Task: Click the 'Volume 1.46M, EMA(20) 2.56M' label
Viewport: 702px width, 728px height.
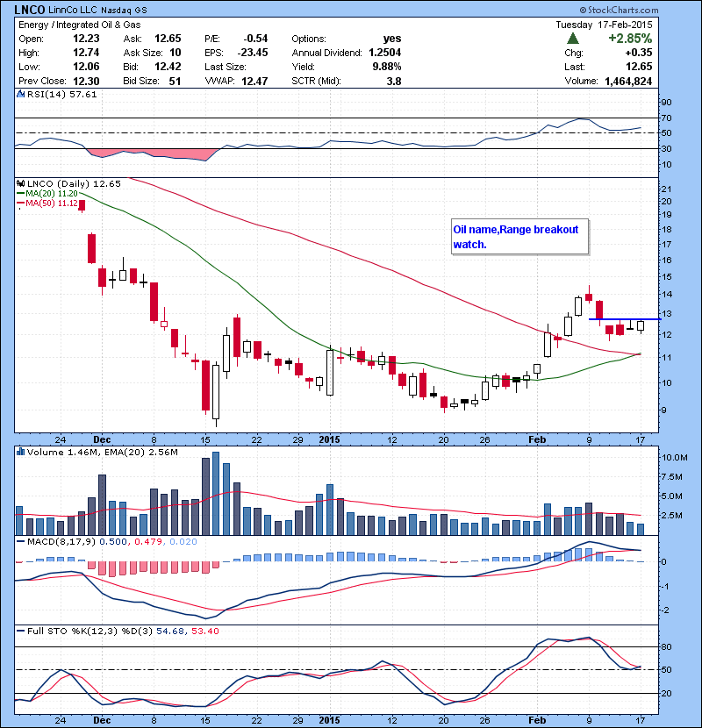Action: (x=102, y=452)
